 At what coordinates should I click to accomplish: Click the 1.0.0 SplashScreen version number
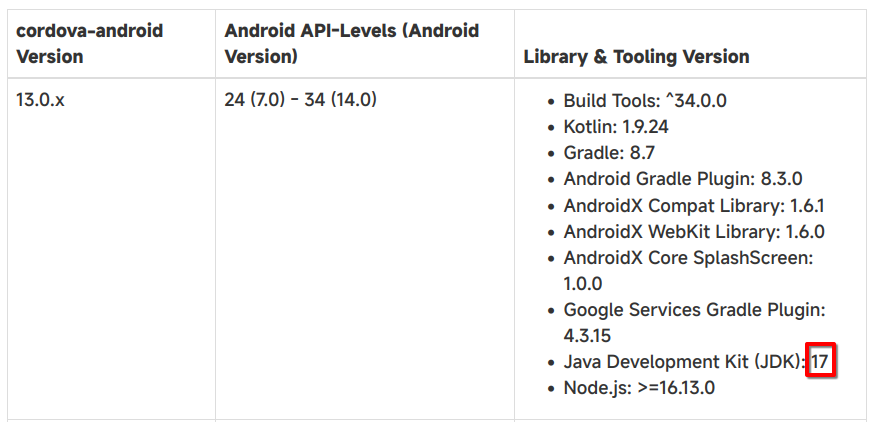point(583,283)
